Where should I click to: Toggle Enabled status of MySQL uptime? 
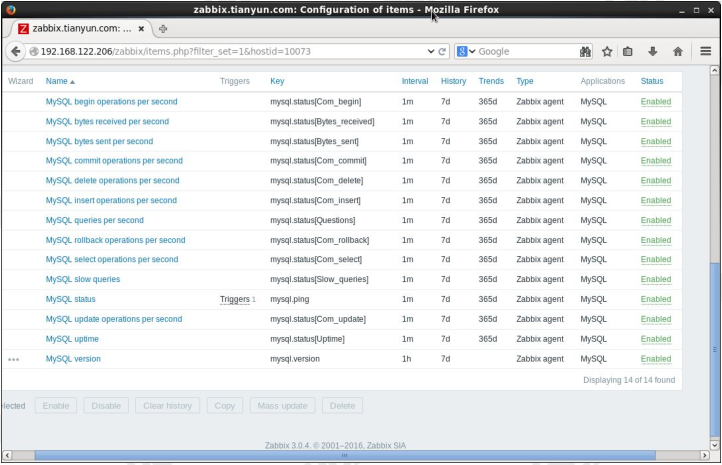pyautogui.click(x=656, y=339)
